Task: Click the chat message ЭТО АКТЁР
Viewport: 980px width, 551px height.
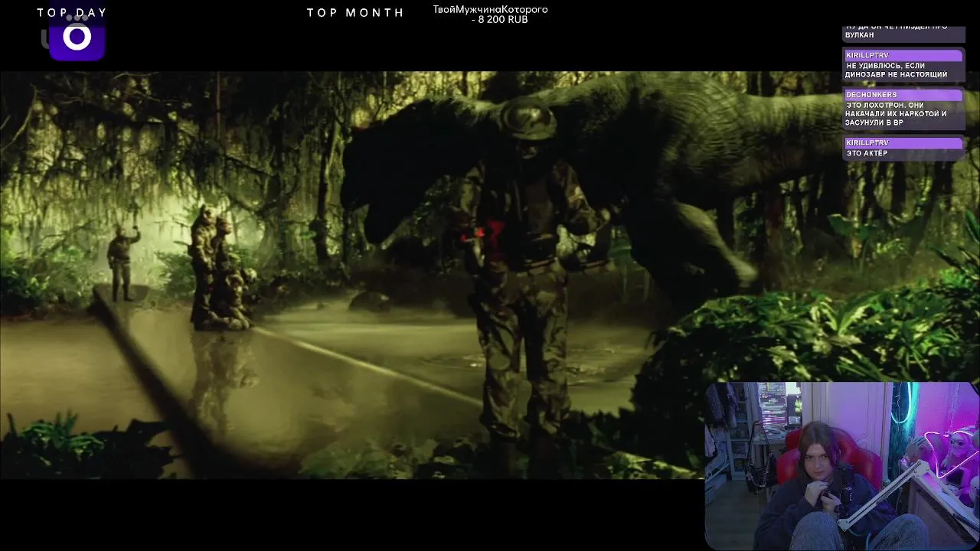Action: pos(867,153)
